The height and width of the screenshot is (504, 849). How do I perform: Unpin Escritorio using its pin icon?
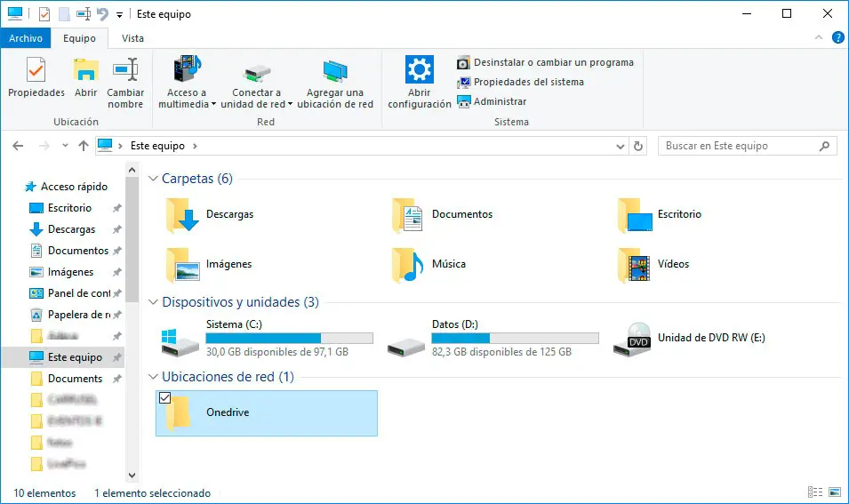[117, 208]
